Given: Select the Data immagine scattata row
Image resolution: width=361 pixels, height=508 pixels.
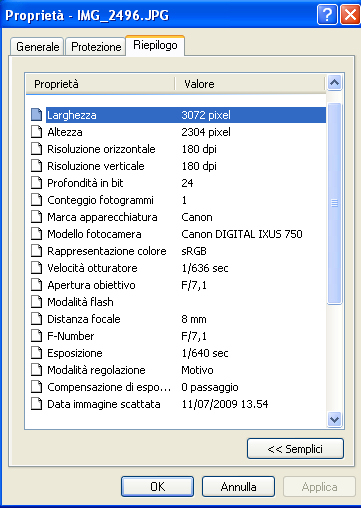Looking at the screenshot, I should (178, 404).
